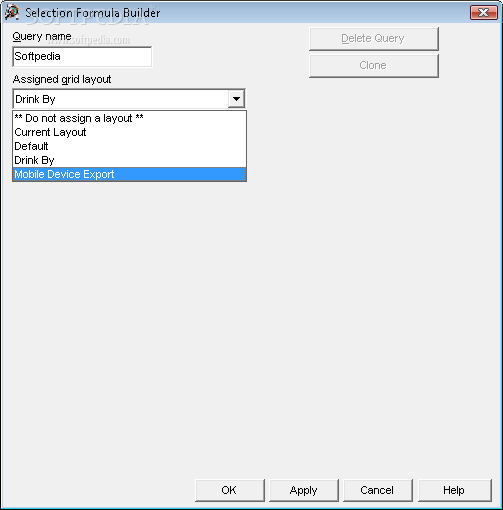
Task: Click the Apply button
Action: pyautogui.click(x=304, y=490)
